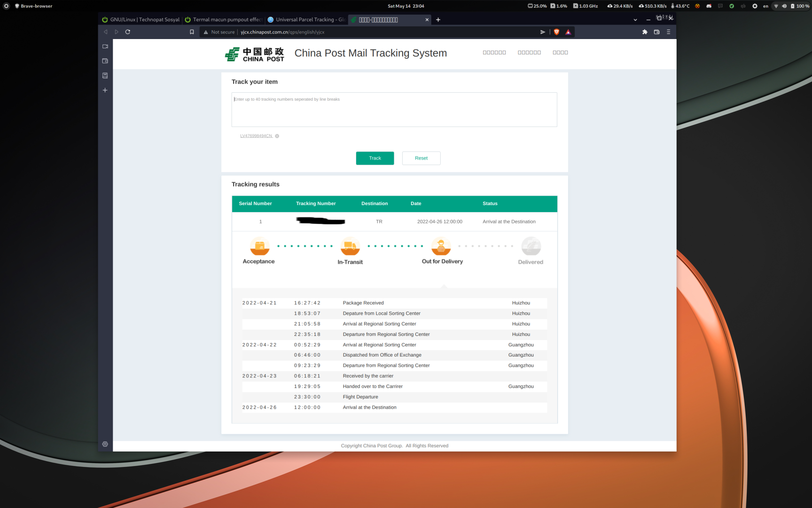812x508 pixels.
Task: Click the Reset button
Action: point(422,158)
